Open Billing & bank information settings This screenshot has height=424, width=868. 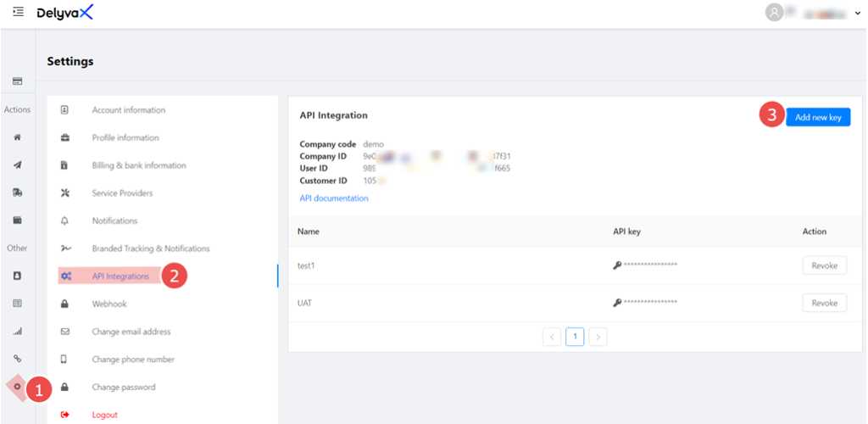click(x=139, y=165)
